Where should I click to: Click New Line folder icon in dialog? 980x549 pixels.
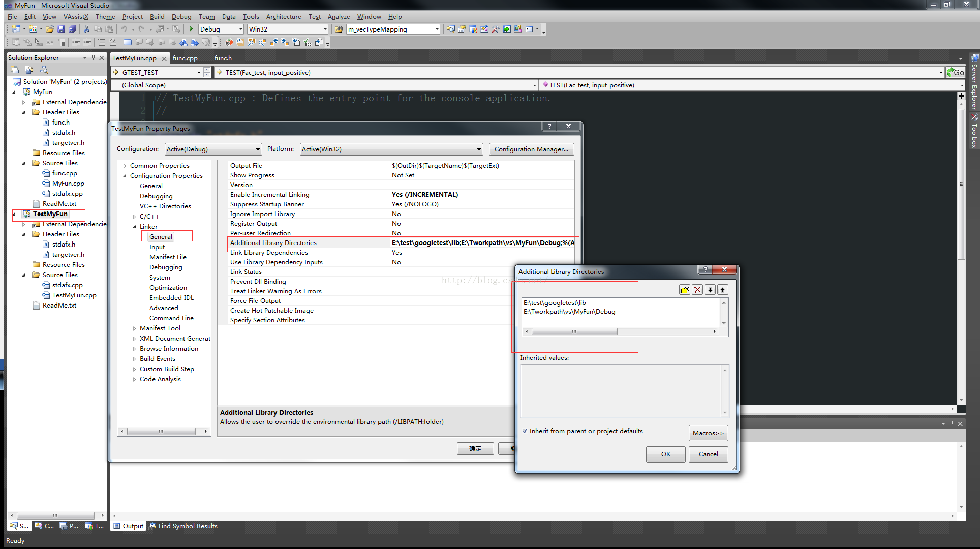point(685,290)
